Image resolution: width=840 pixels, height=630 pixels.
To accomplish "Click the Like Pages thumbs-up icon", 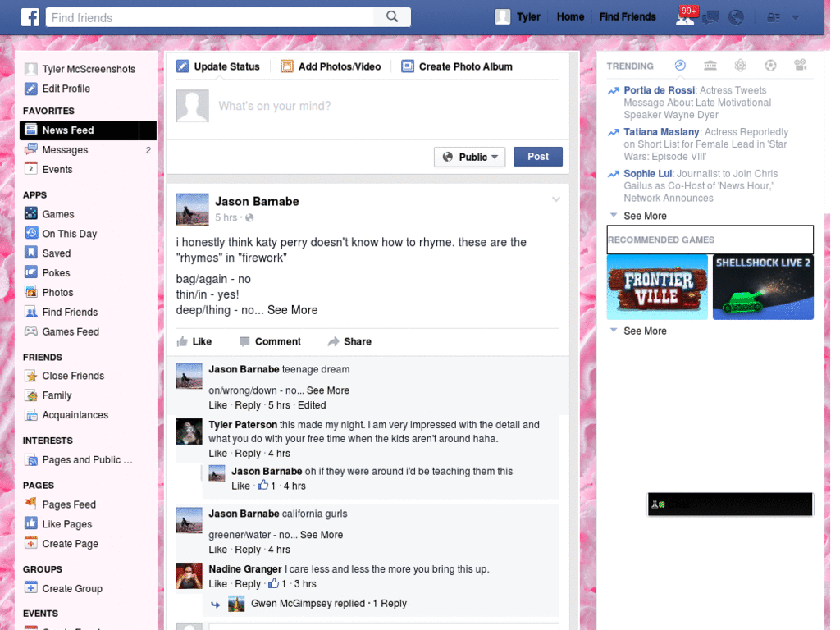I will click(31, 523).
